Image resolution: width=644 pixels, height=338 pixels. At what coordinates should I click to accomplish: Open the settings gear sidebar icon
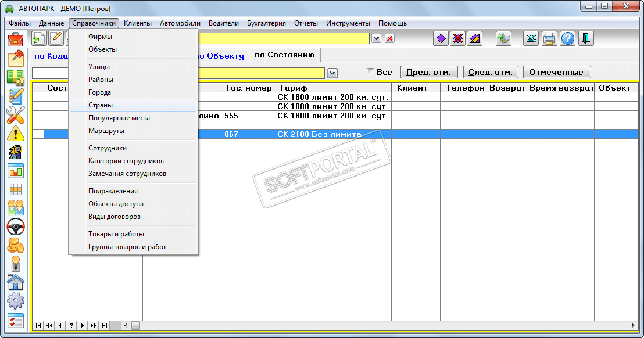pyautogui.click(x=16, y=301)
